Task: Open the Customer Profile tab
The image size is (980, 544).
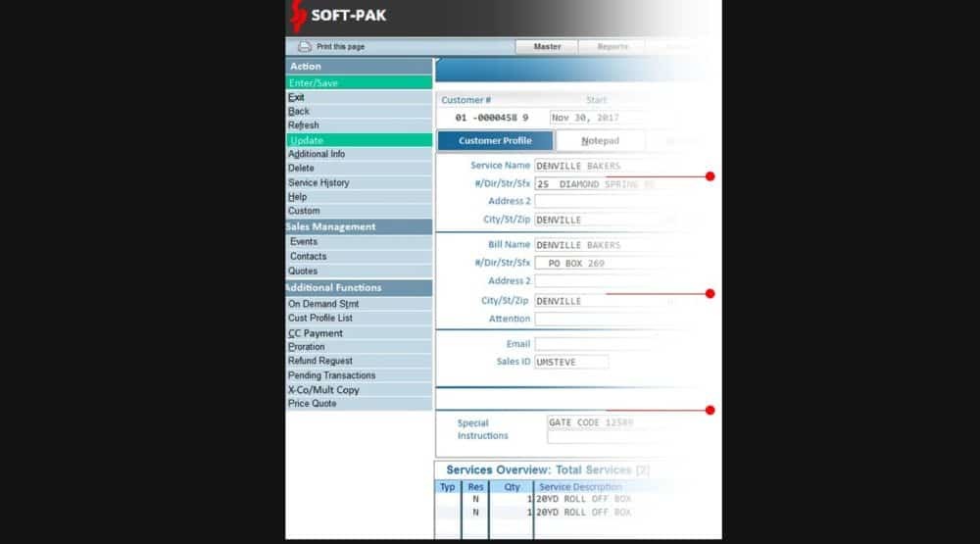Action: point(495,141)
